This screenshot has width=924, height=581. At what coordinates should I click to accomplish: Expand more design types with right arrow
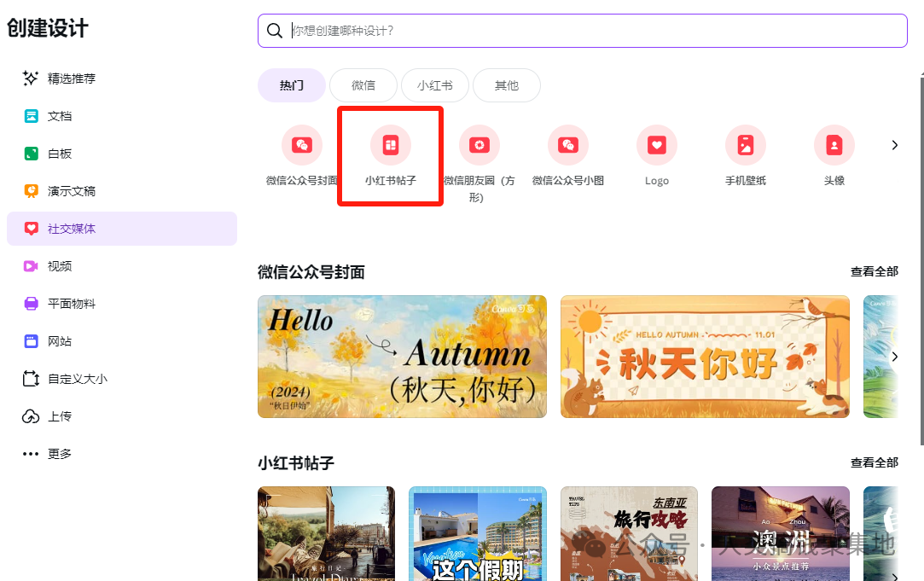(x=894, y=144)
